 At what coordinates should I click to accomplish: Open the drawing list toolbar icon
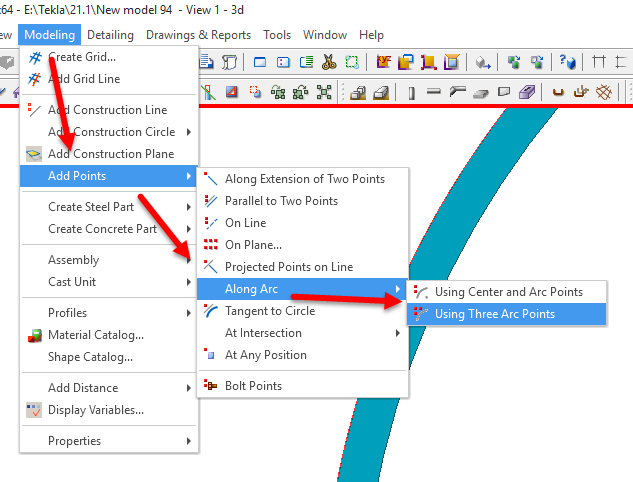coord(206,62)
